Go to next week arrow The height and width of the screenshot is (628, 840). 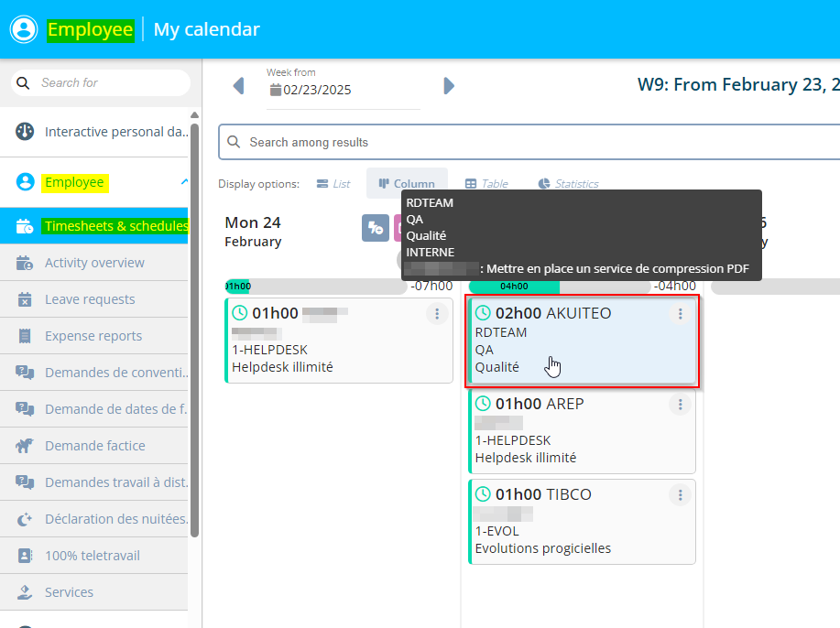[449, 86]
